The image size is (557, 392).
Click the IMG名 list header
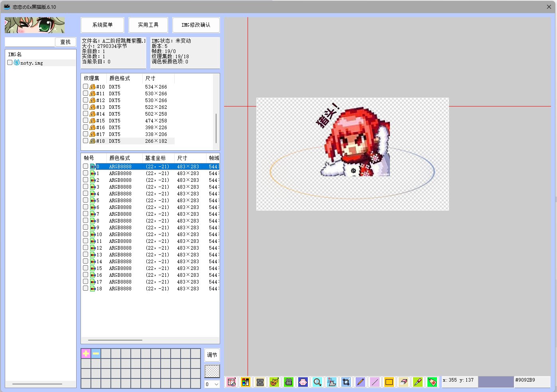pos(40,54)
